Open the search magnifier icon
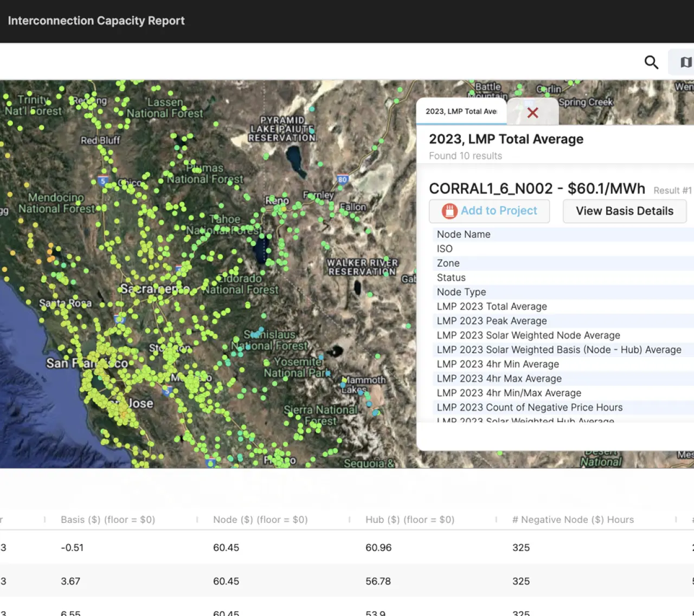 click(651, 62)
